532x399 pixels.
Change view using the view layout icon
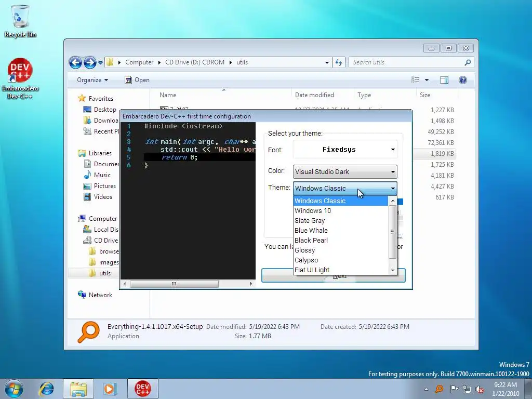415,79
